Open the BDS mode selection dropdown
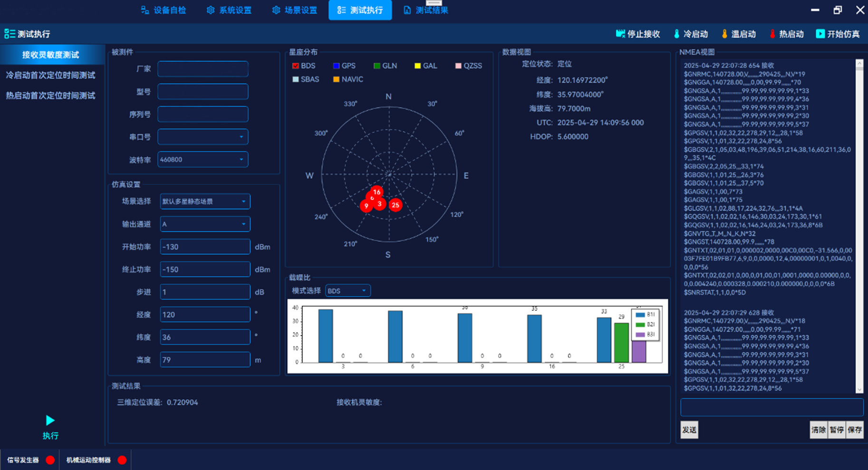This screenshot has height=470, width=868. click(347, 291)
